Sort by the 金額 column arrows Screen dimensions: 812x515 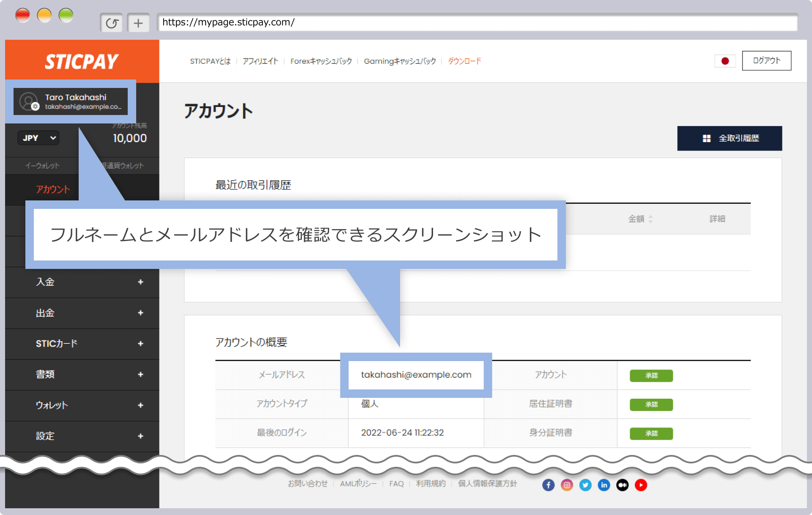click(x=650, y=219)
